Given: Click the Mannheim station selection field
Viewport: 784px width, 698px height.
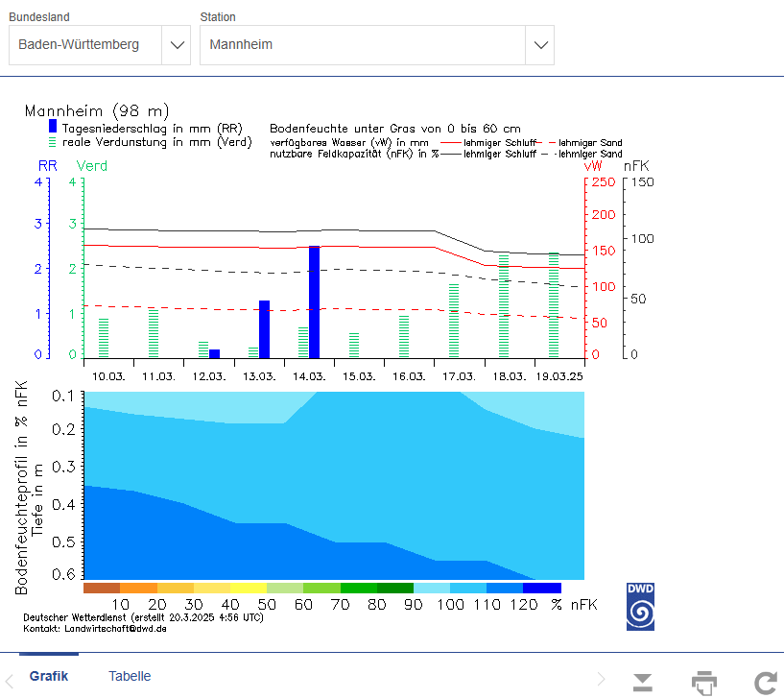Looking at the screenshot, I should [x=363, y=45].
